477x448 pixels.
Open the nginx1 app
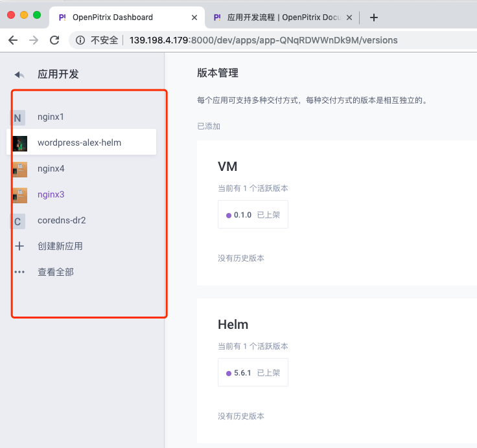[51, 117]
